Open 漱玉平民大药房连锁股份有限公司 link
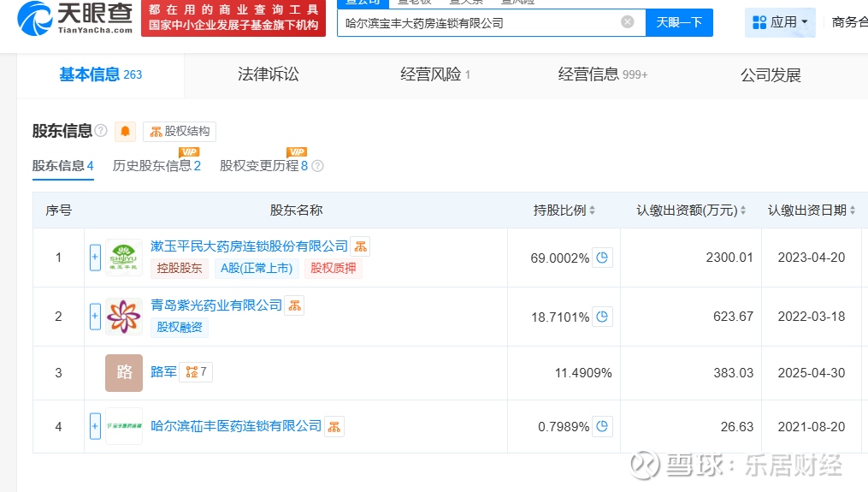This screenshot has height=492, width=868. [249, 246]
